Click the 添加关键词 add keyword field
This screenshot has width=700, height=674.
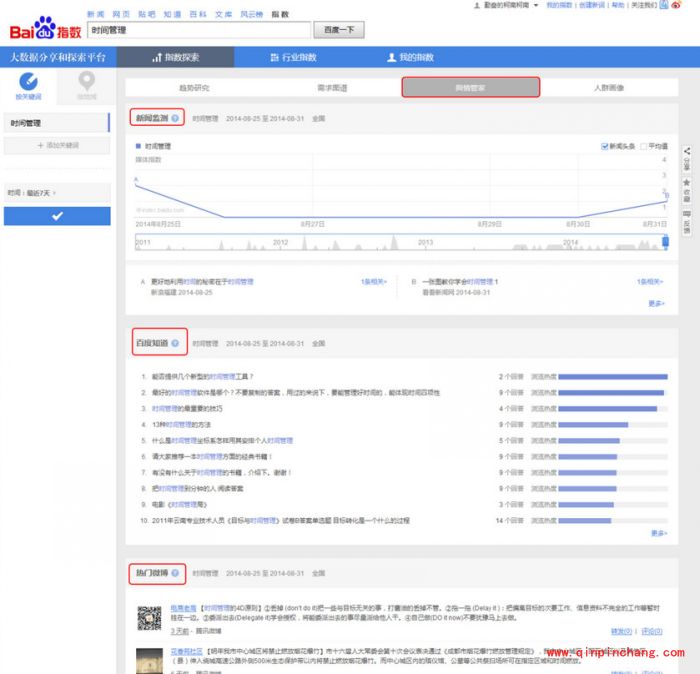point(56,146)
